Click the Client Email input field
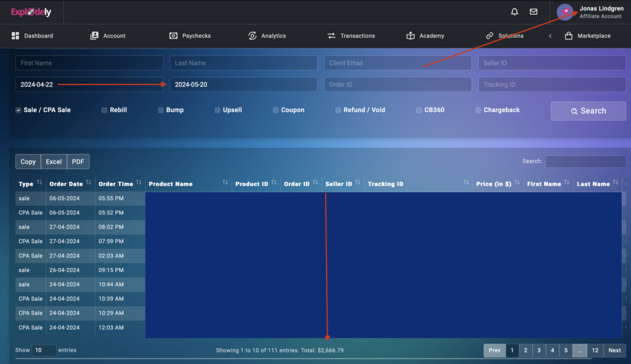Viewport: 631px width, 364px height. click(x=397, y=63)
